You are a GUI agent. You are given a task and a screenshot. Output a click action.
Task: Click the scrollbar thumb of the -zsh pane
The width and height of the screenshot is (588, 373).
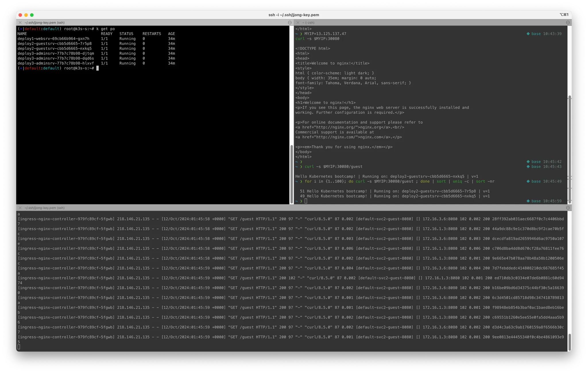[570, 150]
